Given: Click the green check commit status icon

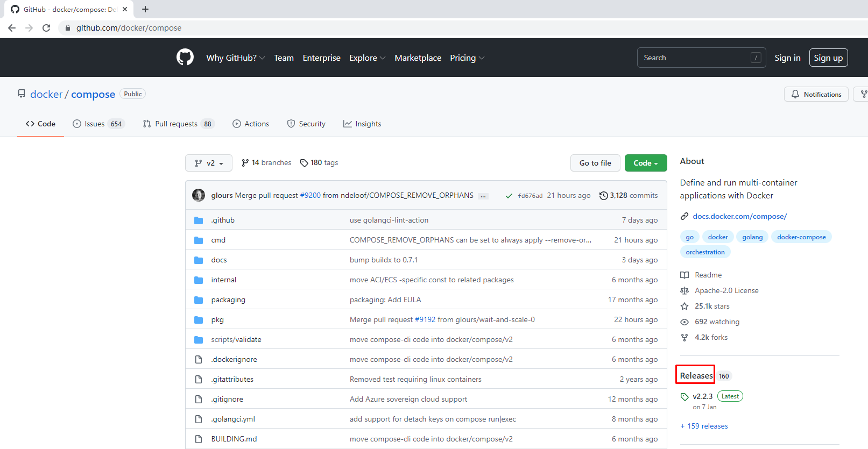Looking at the screenshot, I should pos(509,196).
